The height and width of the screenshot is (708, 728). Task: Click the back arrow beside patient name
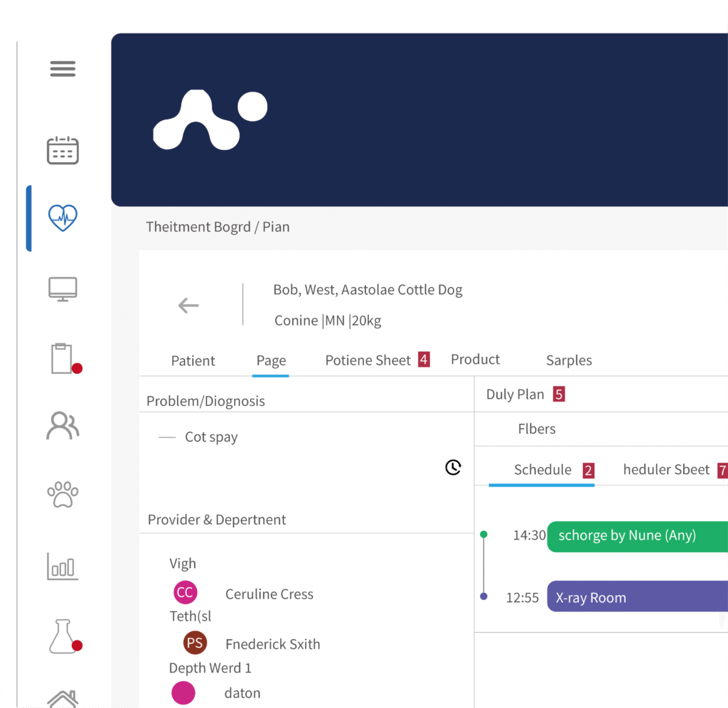click(188, 306)
